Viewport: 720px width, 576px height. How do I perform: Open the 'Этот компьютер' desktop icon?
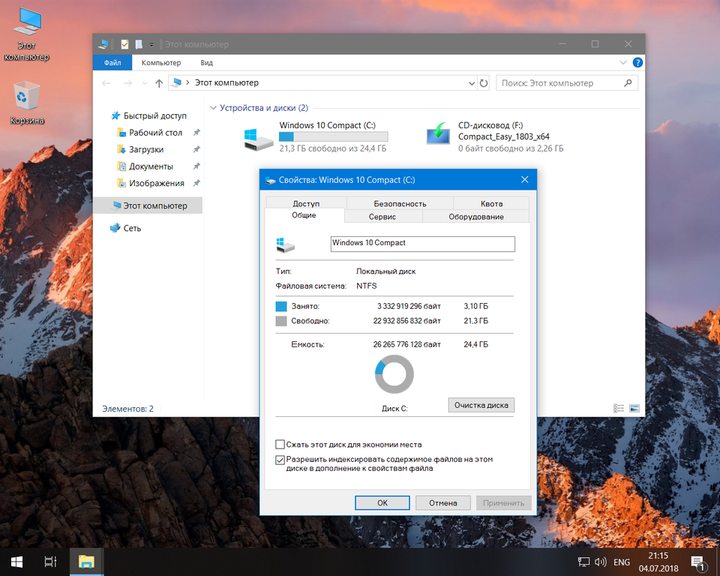click(x=27, y=33)
